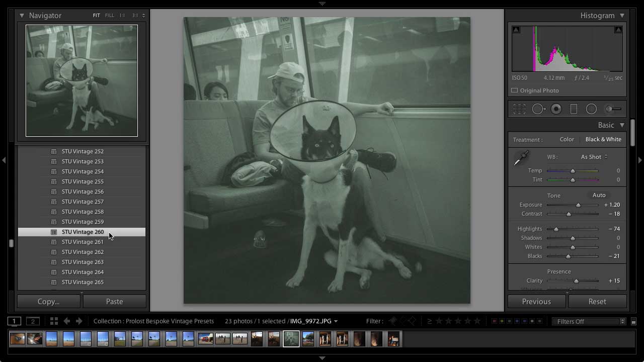Select the STU Vintage 260 preset row

(x=82, y=232)
